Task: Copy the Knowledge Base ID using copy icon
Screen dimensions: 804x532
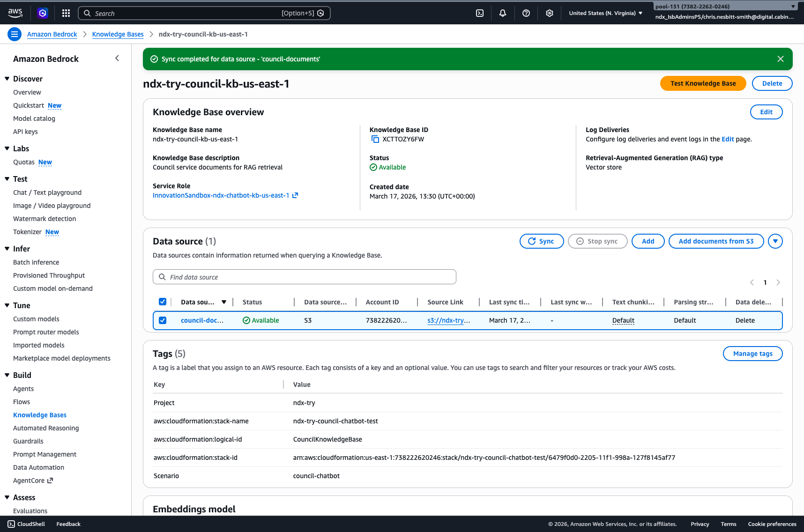Action: coord(375,139)
